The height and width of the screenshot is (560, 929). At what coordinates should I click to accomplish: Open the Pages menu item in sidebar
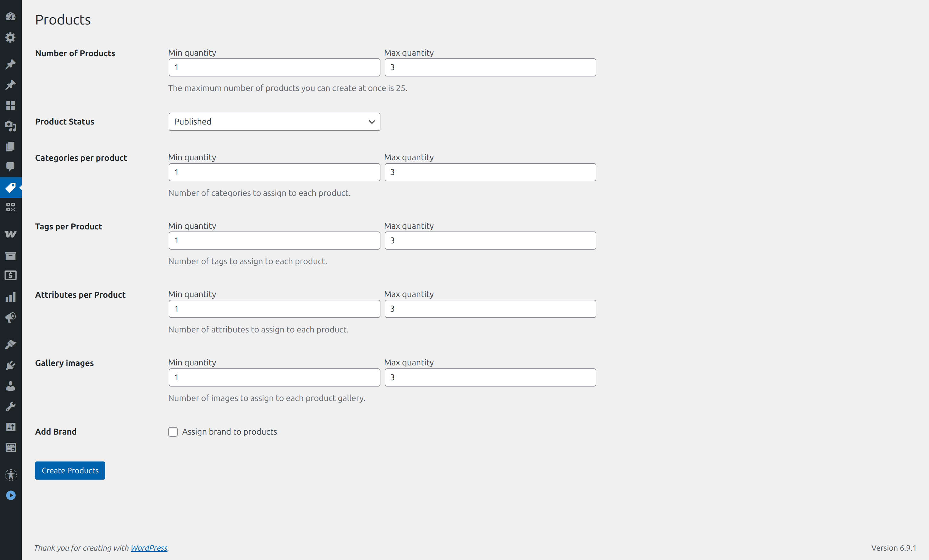pyautogui.click(x=11, y=146)
